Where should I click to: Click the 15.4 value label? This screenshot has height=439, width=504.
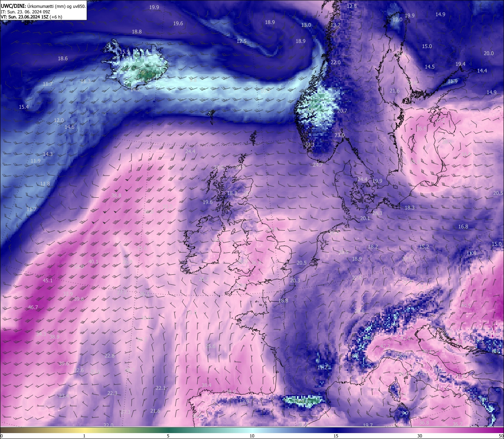pos(24,107)
